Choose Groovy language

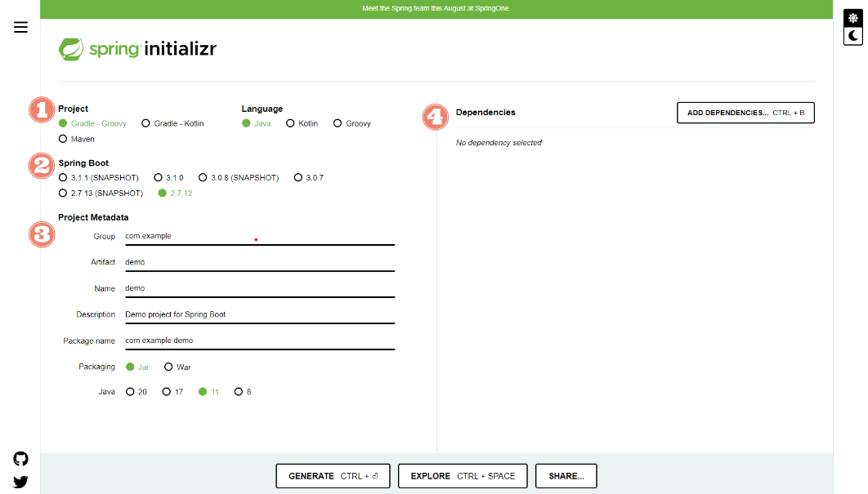point(352,123)
